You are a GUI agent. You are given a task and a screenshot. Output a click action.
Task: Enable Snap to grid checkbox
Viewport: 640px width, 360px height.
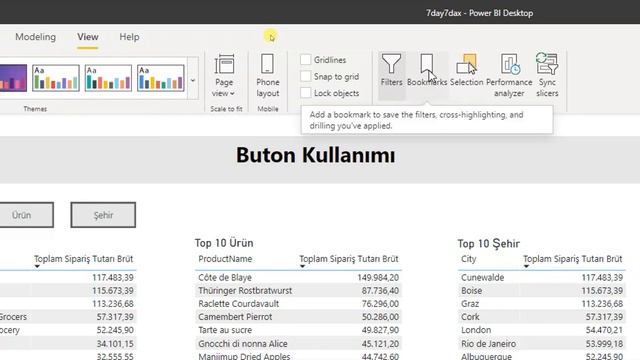(x=305, y=76)
